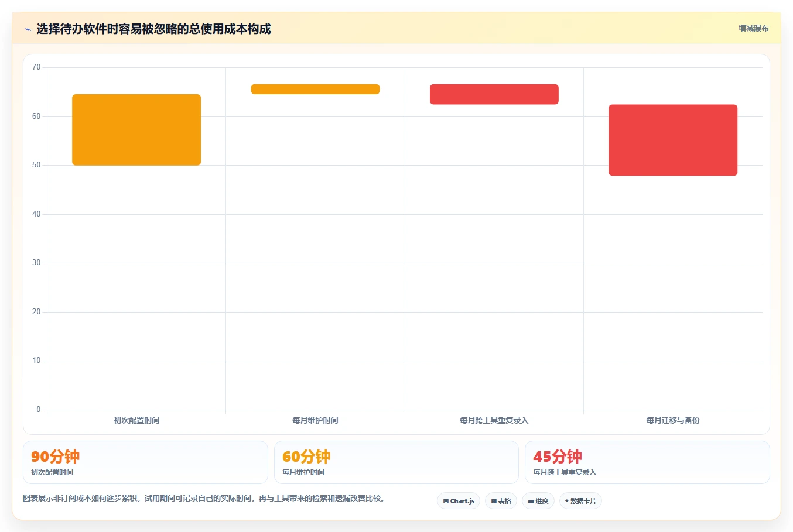Select the 数据卡片 tag chip
Viewport: 793px width, 532px height.
[580, 501]
